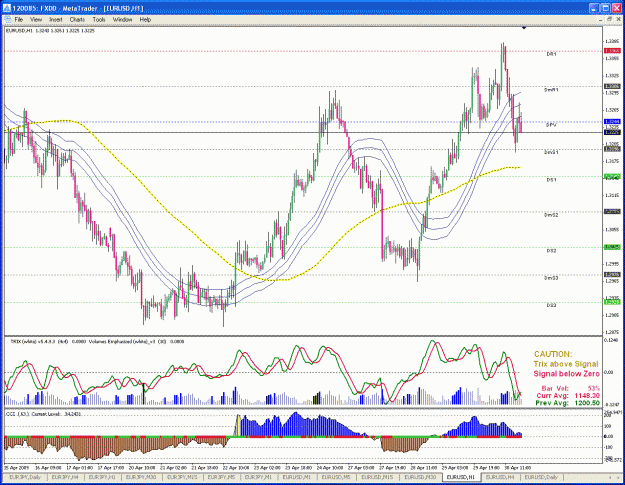Open the Window menu
Screen dimensions: 625x485
point(122,19)
